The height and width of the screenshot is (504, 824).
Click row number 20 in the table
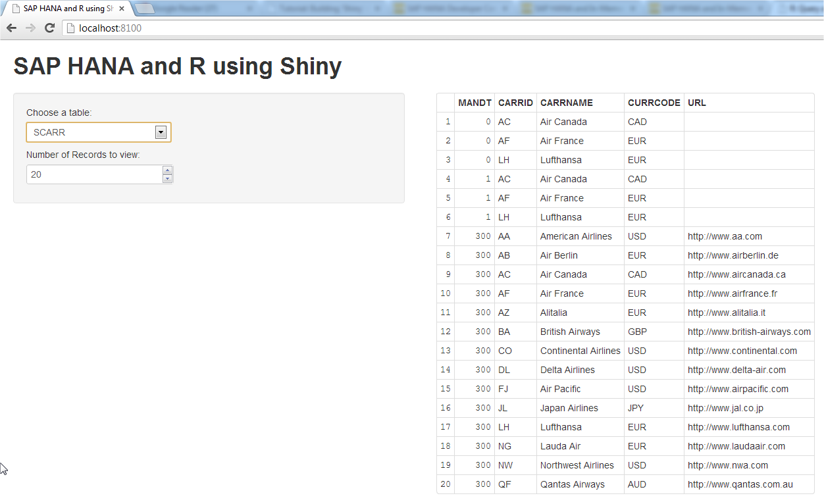pyautogui.click(x=446, y=484)
